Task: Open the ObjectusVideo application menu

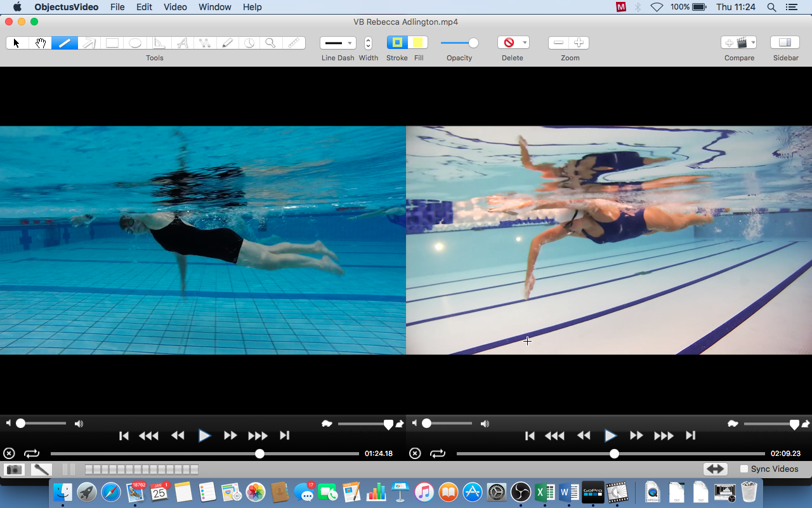Action: (x=67, y=7)
